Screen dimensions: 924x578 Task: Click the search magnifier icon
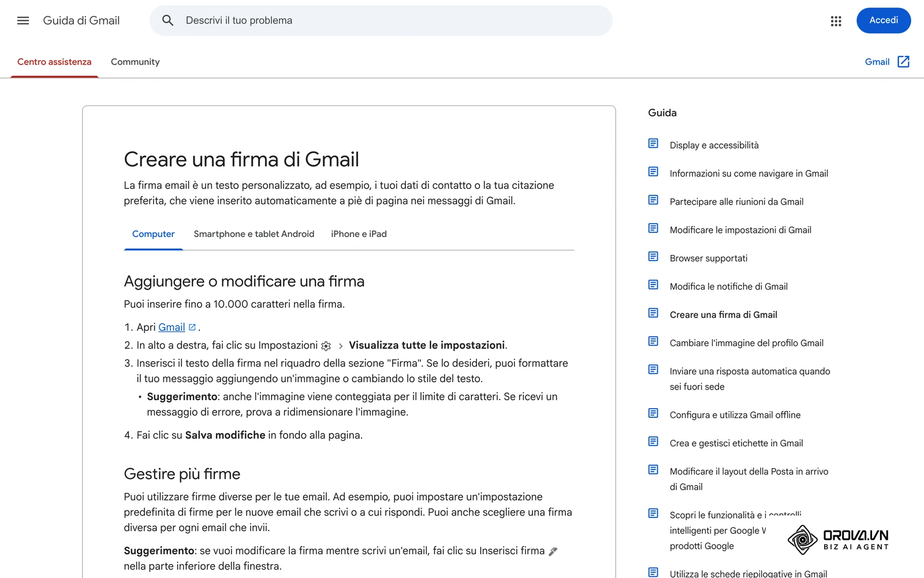click(167, 21)
